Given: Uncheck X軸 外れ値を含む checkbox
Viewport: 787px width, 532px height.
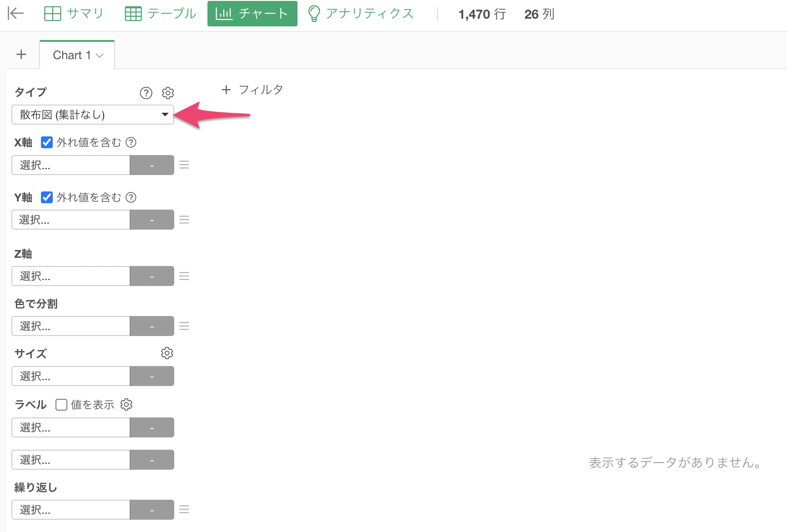Looking at the screenshot, I should pos(47,142).
